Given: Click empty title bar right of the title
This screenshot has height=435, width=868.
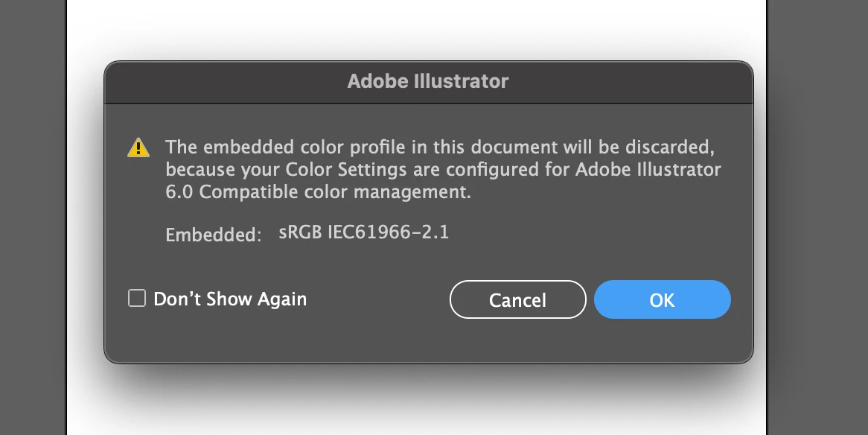Looking at the screenshot, I should pyautogui.click(x=633, y=81).
